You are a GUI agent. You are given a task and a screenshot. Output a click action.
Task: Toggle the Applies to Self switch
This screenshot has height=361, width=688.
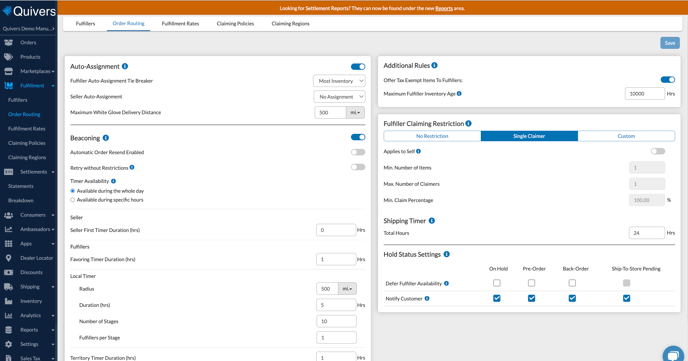(658, 151)
